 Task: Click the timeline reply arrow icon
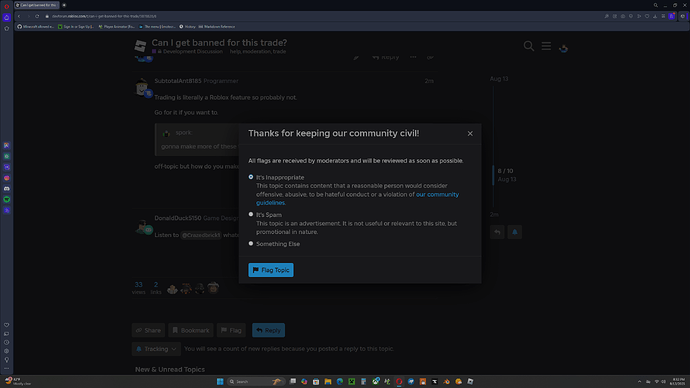coord(497,232)
